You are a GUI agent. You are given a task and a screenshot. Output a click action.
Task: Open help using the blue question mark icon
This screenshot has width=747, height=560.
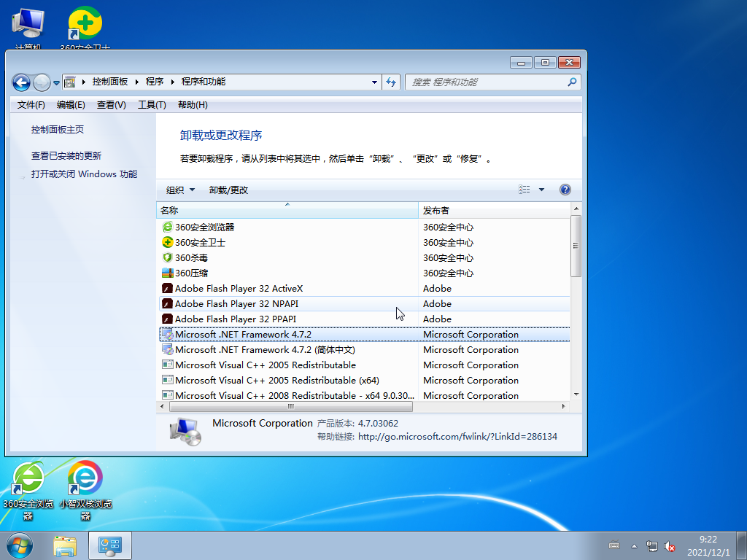pos(565,189)
